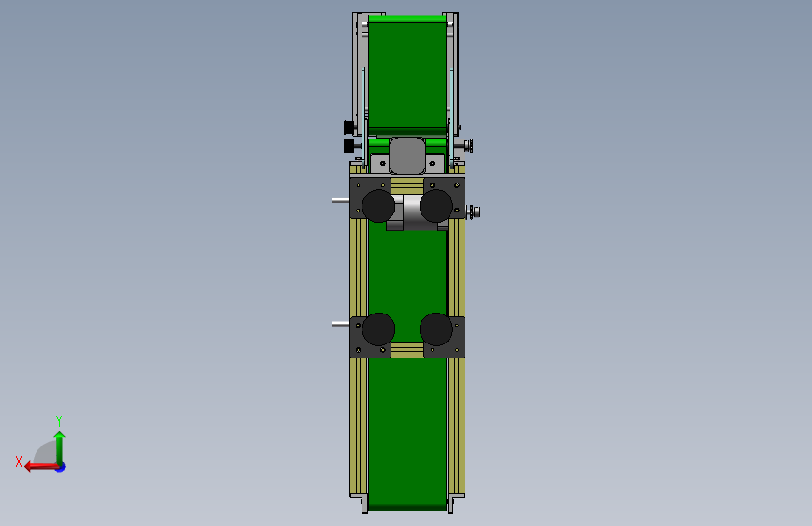Select the upper-right black round roller
Screen dimensions: 812x526
tap(436, 206)
